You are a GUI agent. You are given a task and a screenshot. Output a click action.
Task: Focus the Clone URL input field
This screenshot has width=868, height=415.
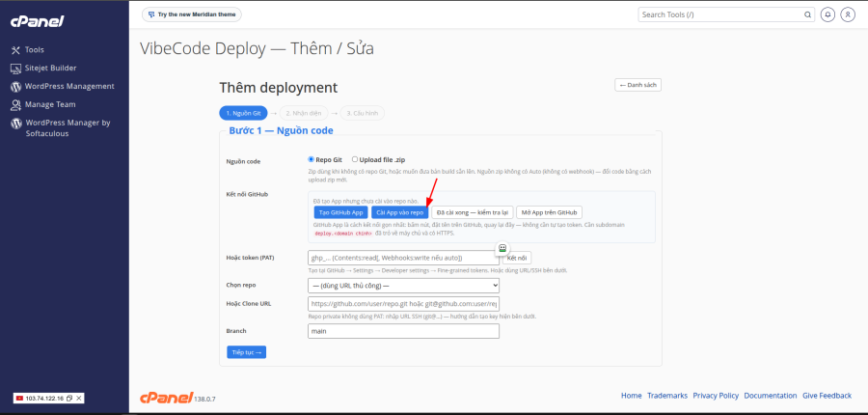(403, 304)
